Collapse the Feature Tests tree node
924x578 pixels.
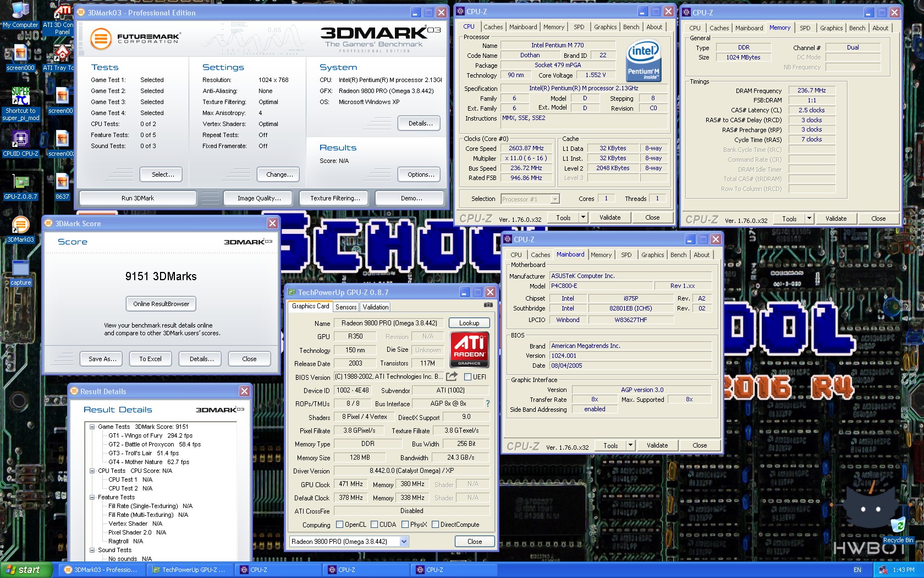tap(92, 497)
